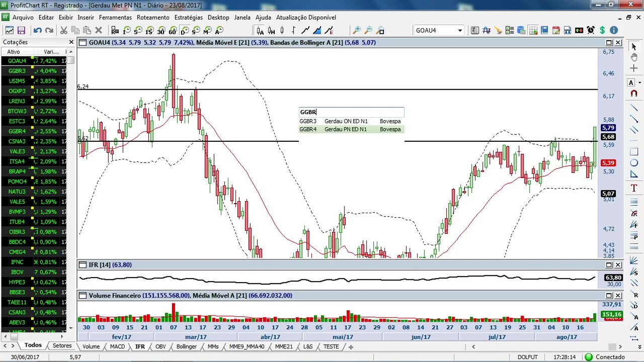644x362 pixels.
Task: Open the asset symbol dropdown showing GOAU4
Action: coord(459,30)
